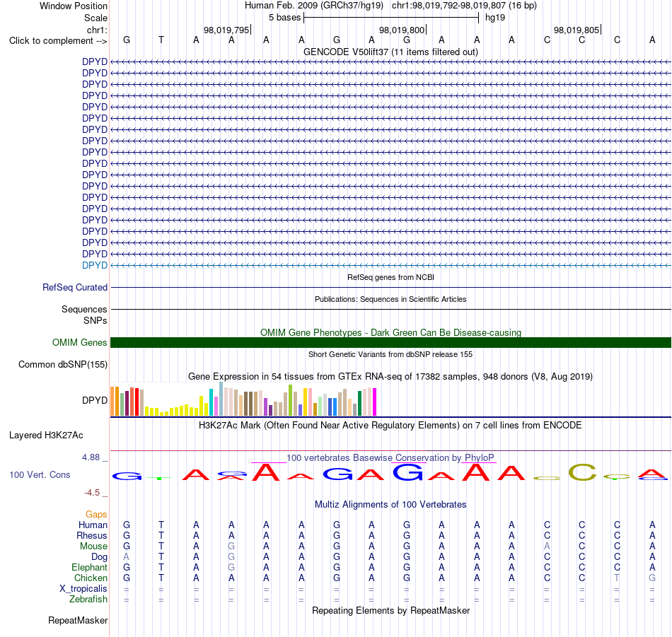The width and height of the screenshot is (672, 637).
Task: Click position marker 98,019,805 on ruler
Action: [x=577, y=30]
